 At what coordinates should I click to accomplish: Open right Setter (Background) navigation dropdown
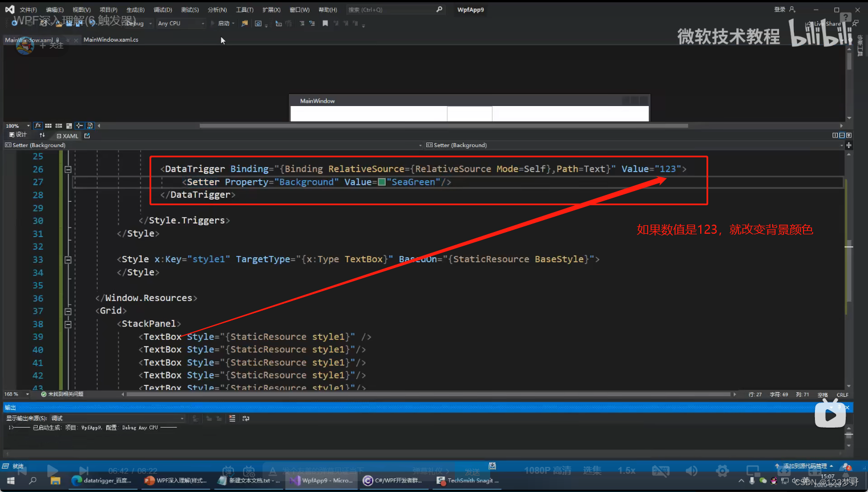coord(634,145)
